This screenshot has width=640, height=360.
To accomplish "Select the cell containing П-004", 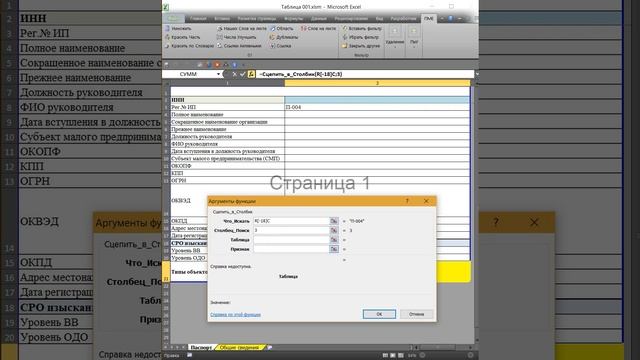I will coord(377,107).
